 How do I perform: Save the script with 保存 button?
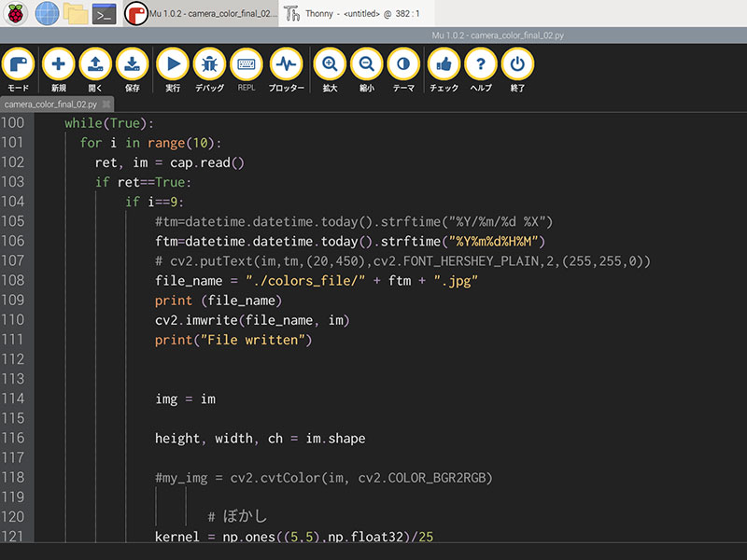coord(133,66)
